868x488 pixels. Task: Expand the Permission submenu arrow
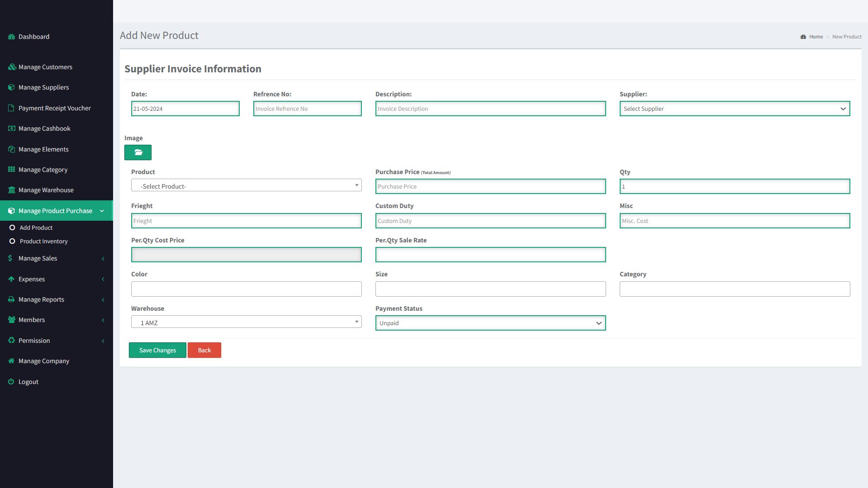(x=103, y=341)
